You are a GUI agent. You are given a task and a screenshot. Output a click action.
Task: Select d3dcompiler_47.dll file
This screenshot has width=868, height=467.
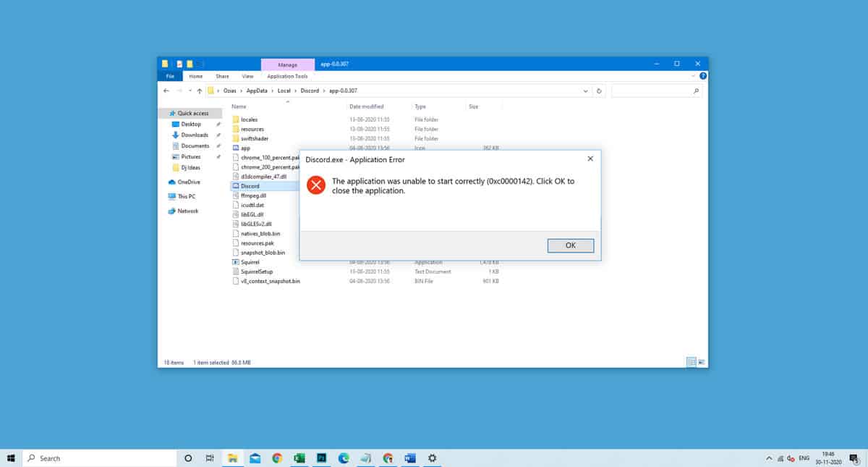tap(259, 177)
